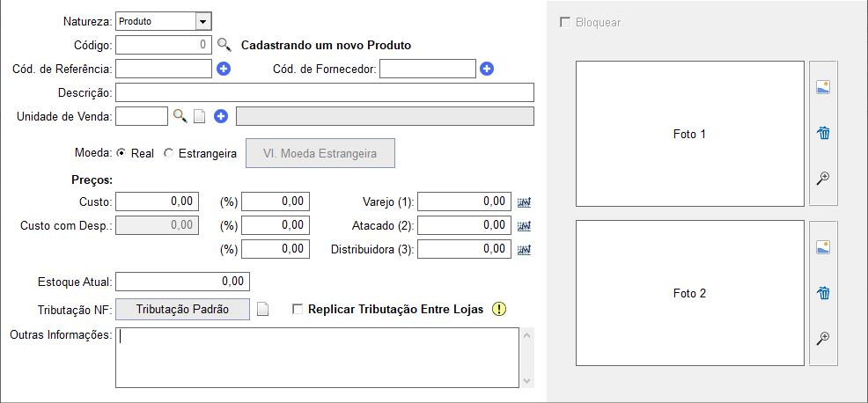Tick the Bloquear checkbox

coord(565,23)
